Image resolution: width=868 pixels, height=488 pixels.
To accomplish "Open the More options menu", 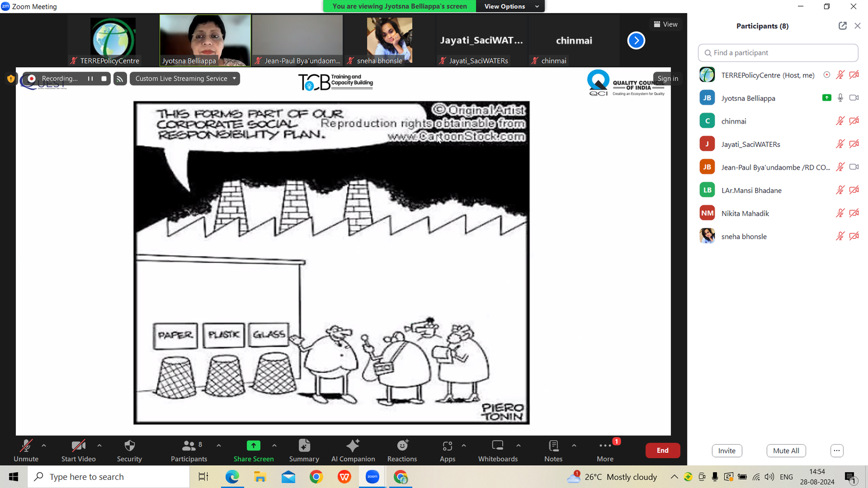I will point(605,451).
